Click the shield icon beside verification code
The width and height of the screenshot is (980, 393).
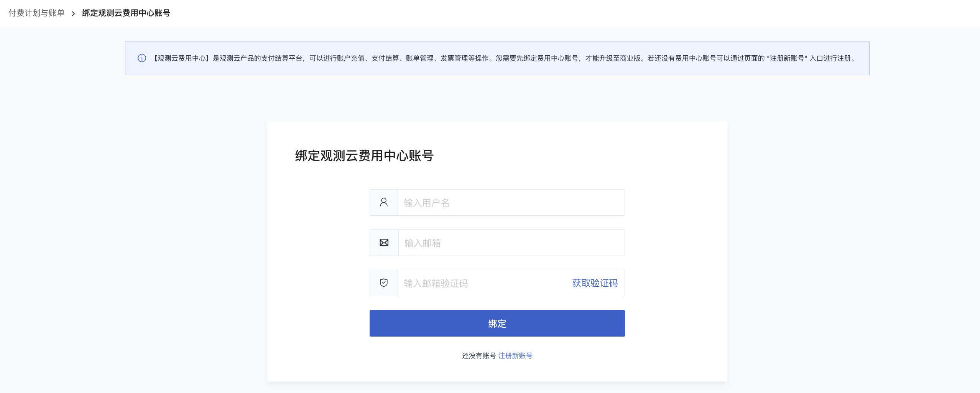click(x=384, y=283)
